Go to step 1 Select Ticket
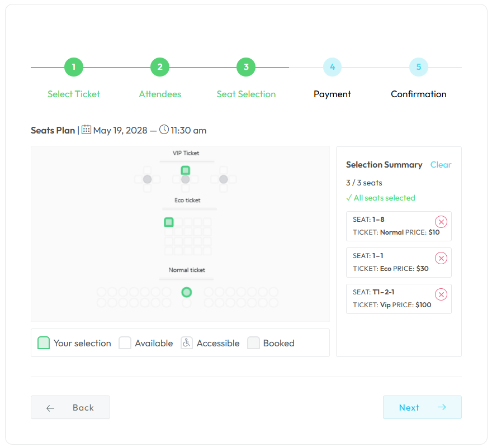492x448 pixels. click(74, 67)
